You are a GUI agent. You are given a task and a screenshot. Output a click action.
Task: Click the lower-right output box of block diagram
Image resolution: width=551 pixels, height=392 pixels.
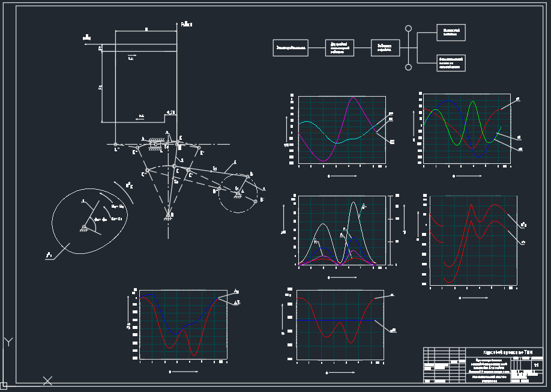[x=450, y=63]
